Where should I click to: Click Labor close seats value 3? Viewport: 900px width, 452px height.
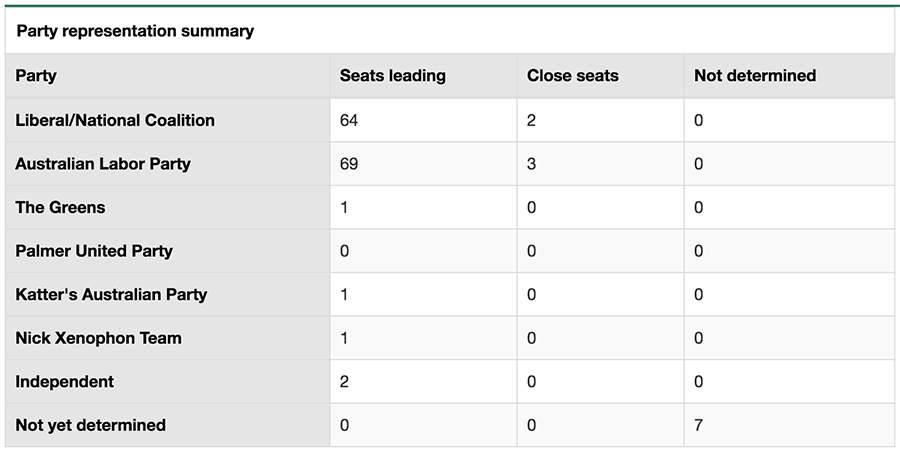(x=532, y=164)
